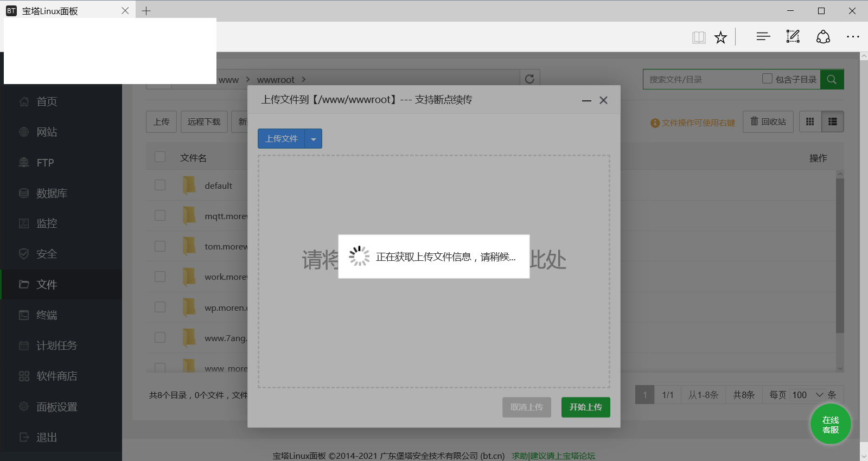Open the wp.moren folder icon
This screenshot has height=461, width=868.
[x=189, y=308]
